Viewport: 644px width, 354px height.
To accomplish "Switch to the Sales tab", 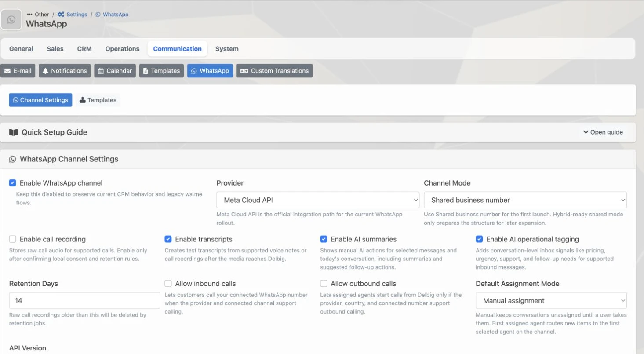I will 55,49.
